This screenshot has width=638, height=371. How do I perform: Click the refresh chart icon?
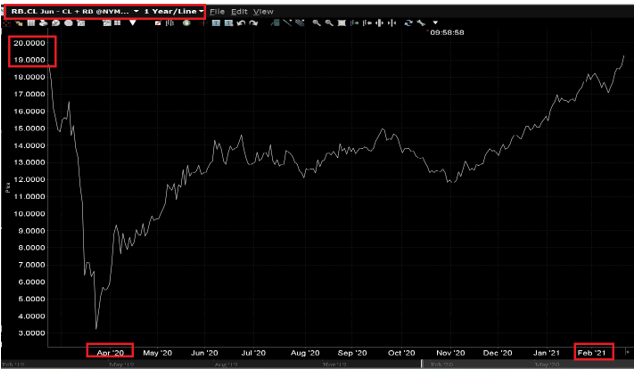[x=408, y=23]
